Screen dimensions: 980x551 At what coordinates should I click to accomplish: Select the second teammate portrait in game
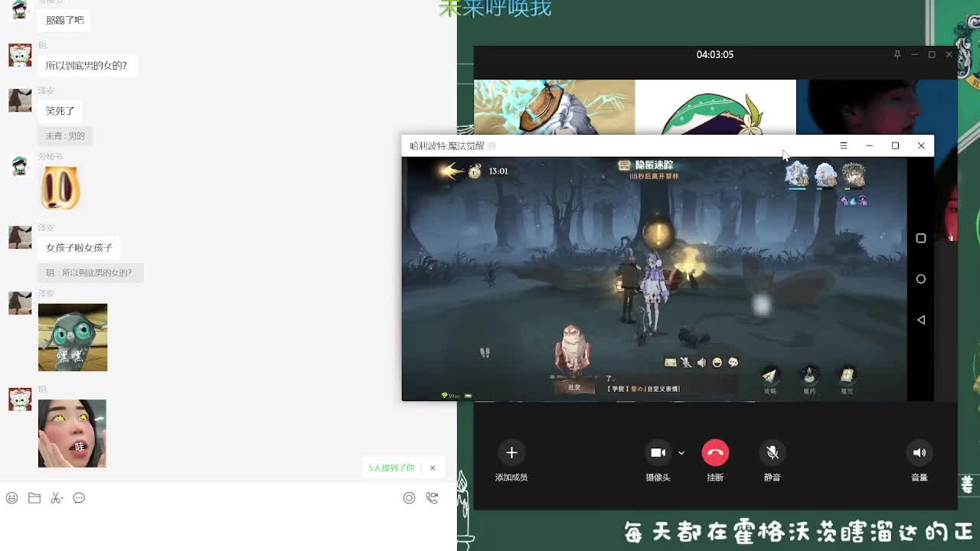click(825, 174)
